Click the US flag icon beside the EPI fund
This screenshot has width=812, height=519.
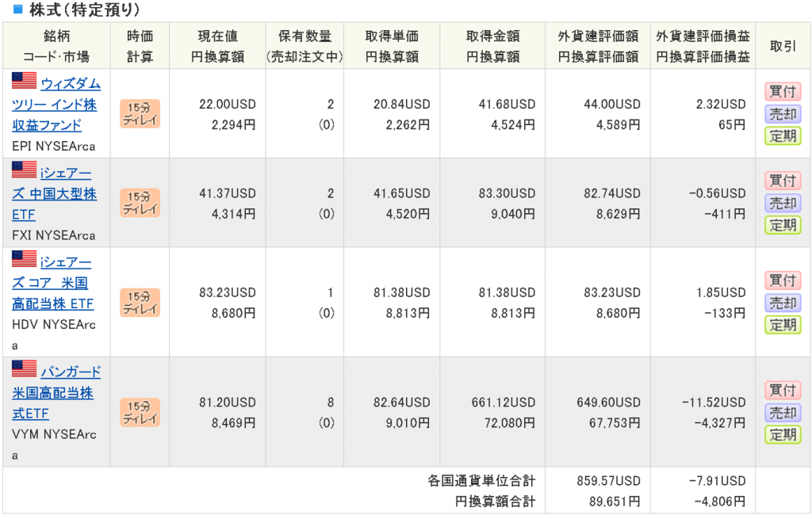point(25,81)
